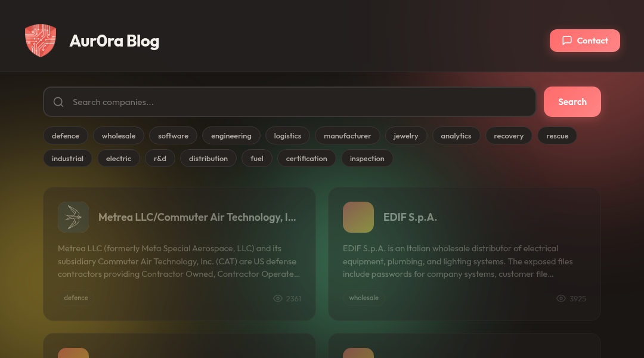The height and width of the screenshot is (358, 644).
Task: Click the eye views icon showing 3925
Action: pyautogui.click(x=561, y=298)
